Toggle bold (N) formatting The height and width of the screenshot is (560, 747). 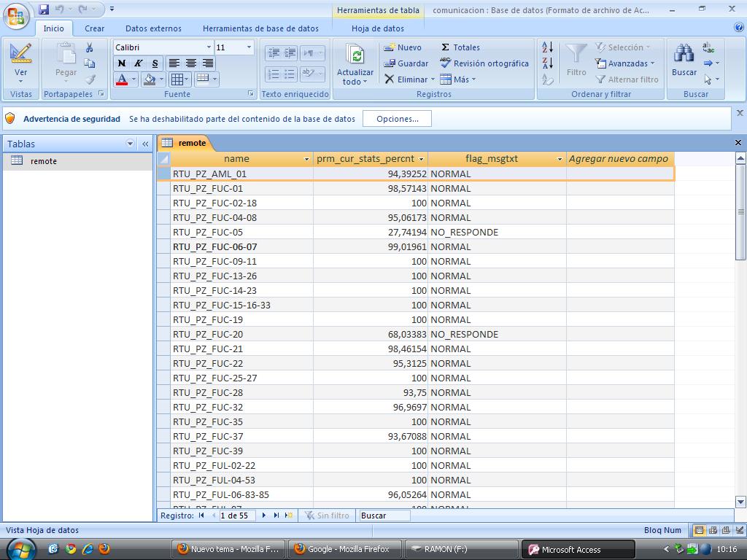(x=122, y=63)
